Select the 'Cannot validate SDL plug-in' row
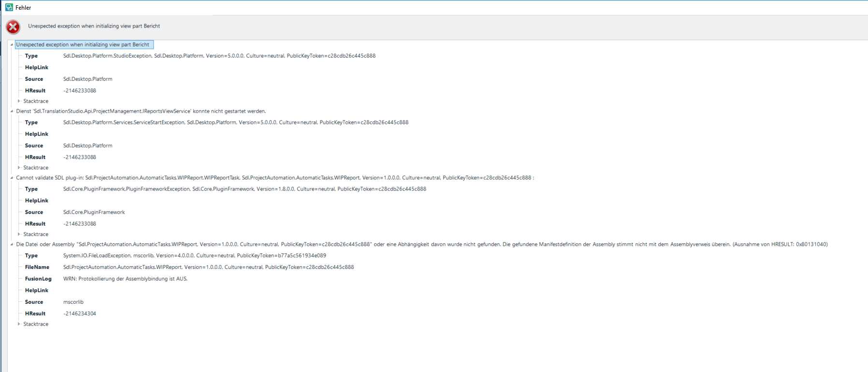The width and height of the screenshot is (868, 372). click(x=275, y=178)
